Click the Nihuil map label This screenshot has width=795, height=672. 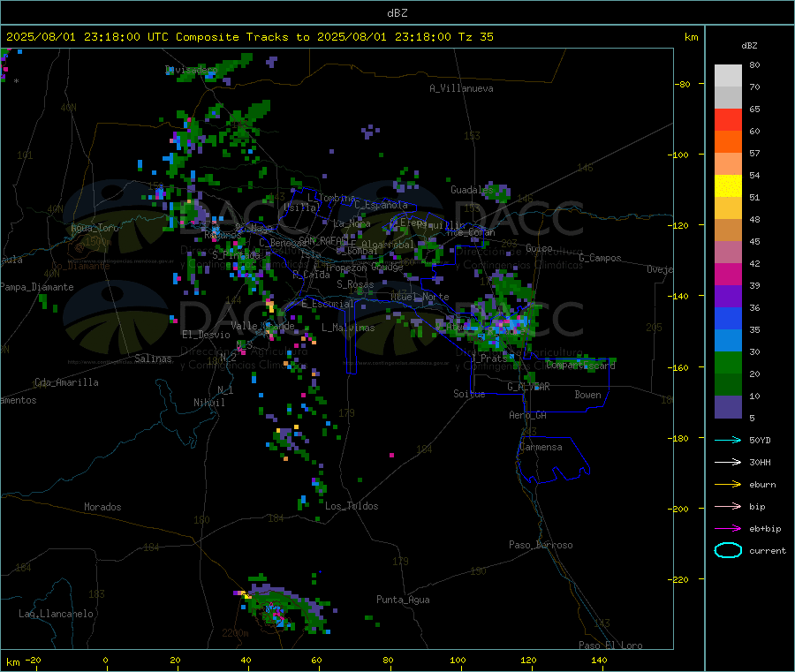coord(208,403)
